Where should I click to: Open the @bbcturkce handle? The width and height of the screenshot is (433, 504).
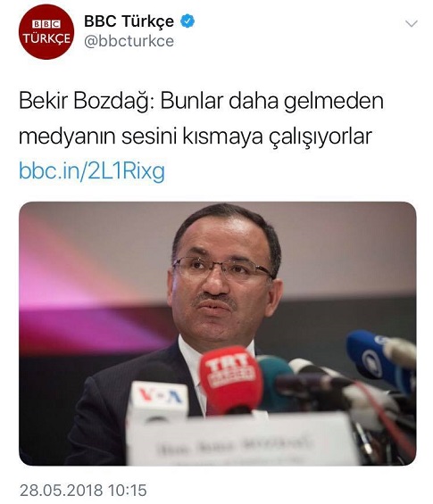pos(129,41)
